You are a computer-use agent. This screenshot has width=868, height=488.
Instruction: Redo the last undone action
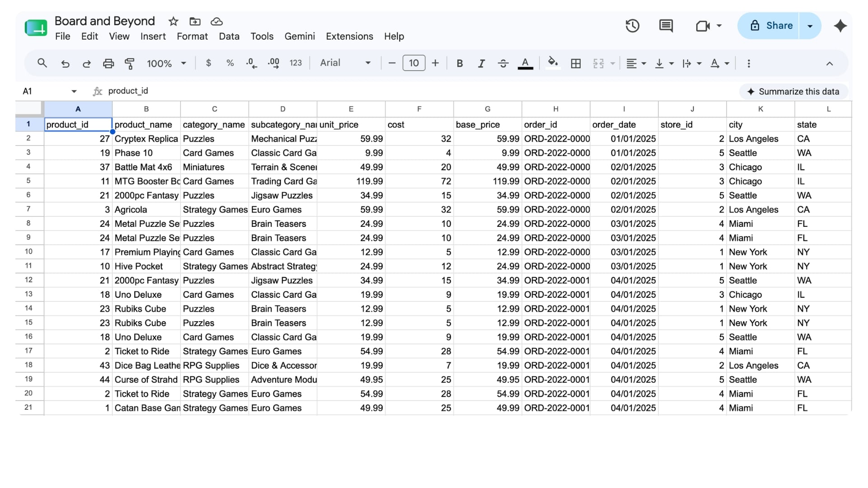pyautogui.click(x=86, y=64)
